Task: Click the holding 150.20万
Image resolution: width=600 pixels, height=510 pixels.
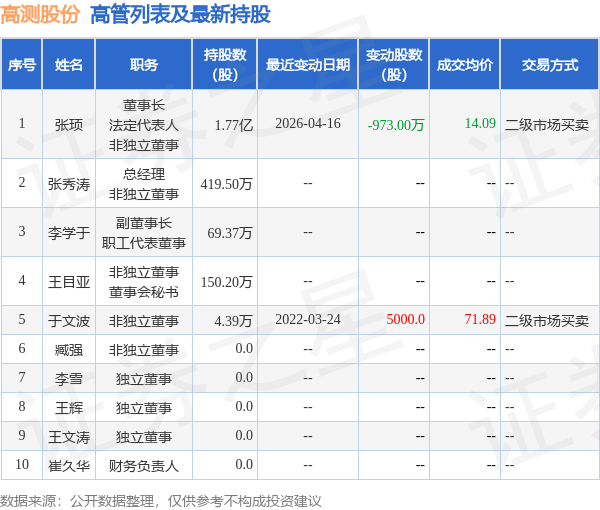Action: coord(227,282)
